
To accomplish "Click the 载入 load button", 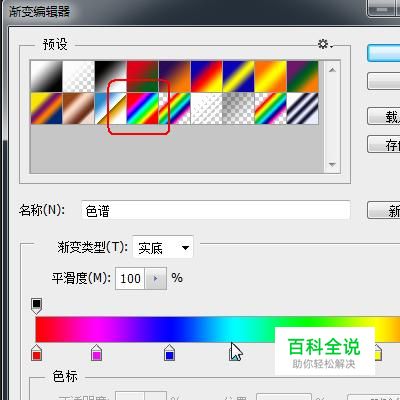I will click(384, 116).
